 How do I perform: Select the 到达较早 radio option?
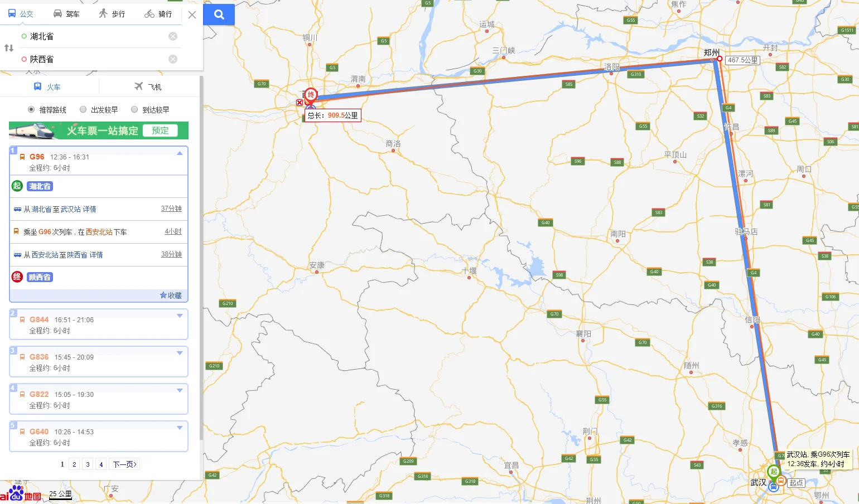(x=134, y=110)
